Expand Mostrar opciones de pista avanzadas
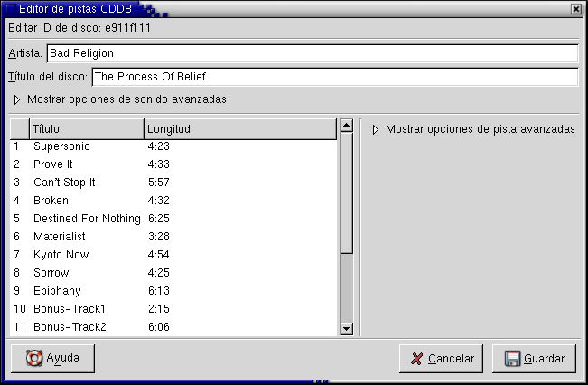 pos(376,130)
